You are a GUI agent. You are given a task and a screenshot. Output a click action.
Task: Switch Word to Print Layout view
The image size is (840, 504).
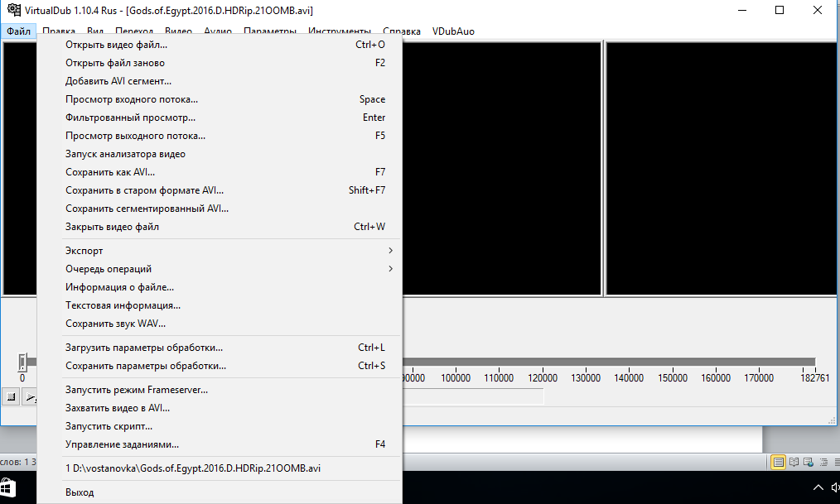(x=778, y=462)
